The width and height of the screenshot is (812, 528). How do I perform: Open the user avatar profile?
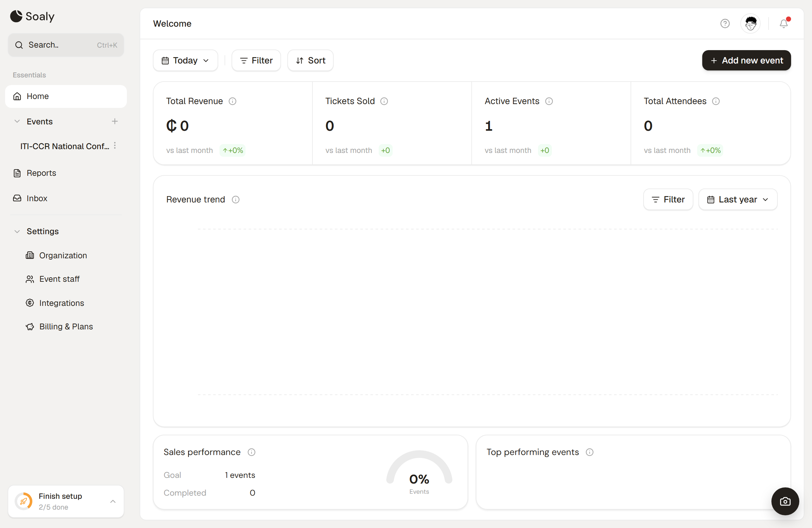point(750,23)
